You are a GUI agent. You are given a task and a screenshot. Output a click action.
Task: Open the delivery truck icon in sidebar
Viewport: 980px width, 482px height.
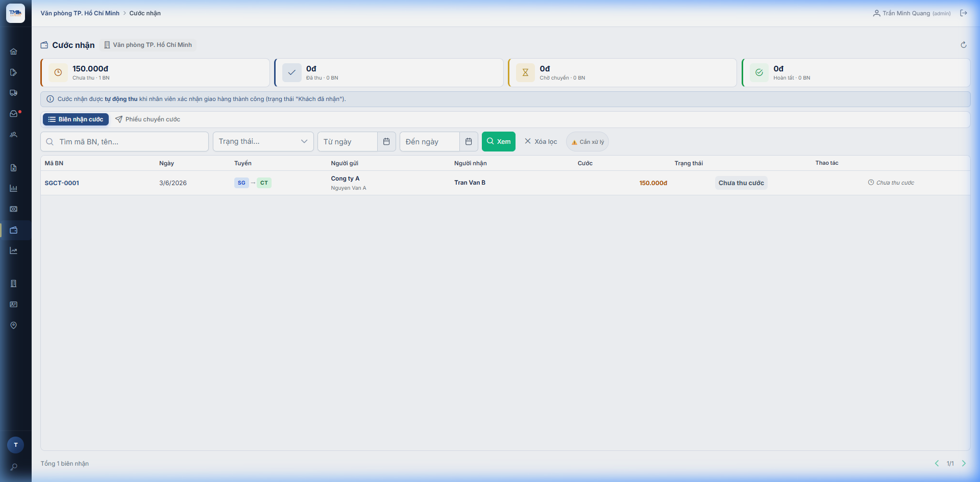(14, 93)
